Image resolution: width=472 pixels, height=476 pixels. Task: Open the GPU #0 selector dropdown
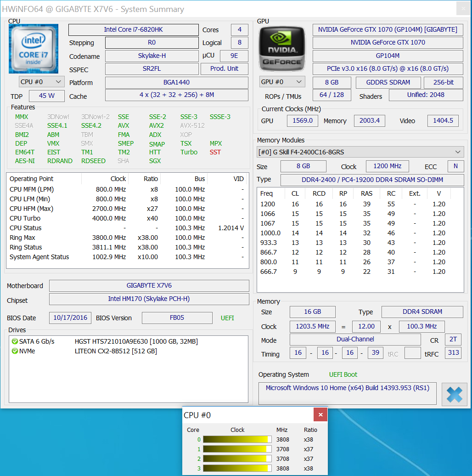[282, 82]
